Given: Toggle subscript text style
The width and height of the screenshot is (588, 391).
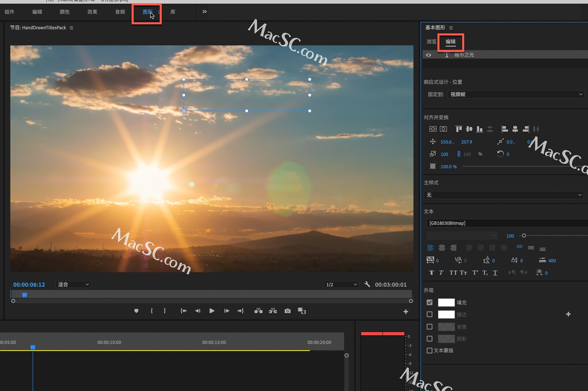Looking at the screenshot, I should point(485,273).
